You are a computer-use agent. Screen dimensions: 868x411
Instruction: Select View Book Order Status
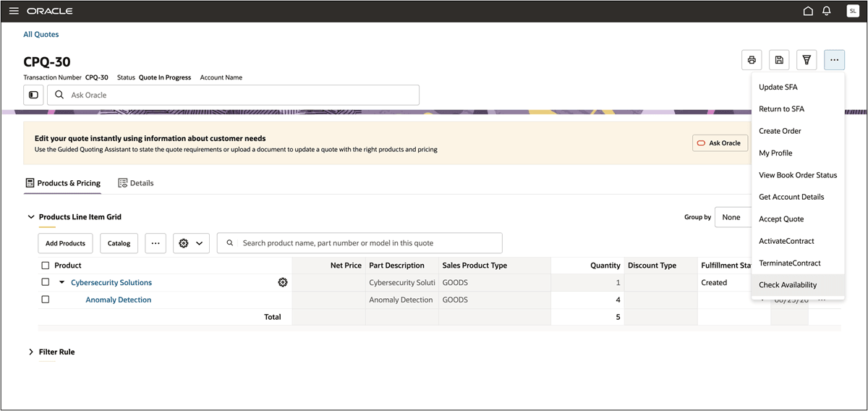(x=798, y=175)
